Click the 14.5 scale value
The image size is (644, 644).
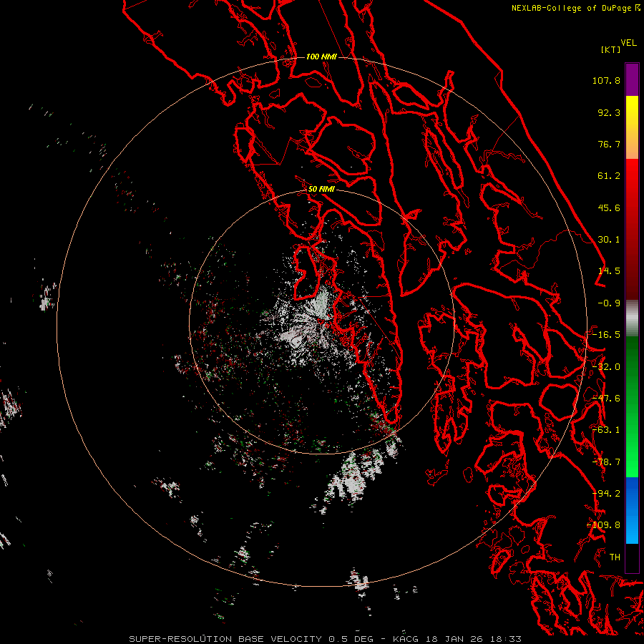pyautogui.click(x=609, y=271)
